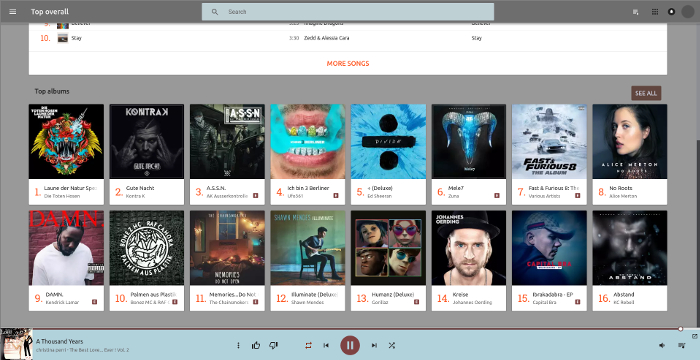
Task: Open the Shawn Mendes Illuminate cover
Action: [x=308, y=248]
